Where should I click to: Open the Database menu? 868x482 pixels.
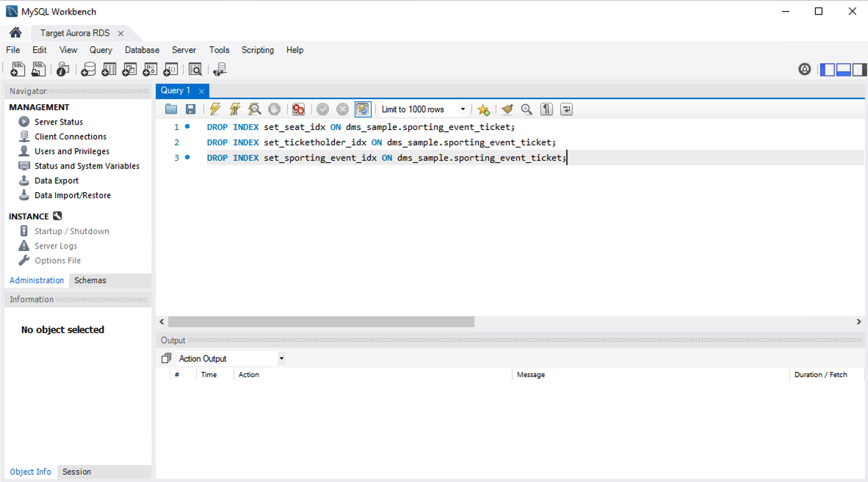pos(142,50)
